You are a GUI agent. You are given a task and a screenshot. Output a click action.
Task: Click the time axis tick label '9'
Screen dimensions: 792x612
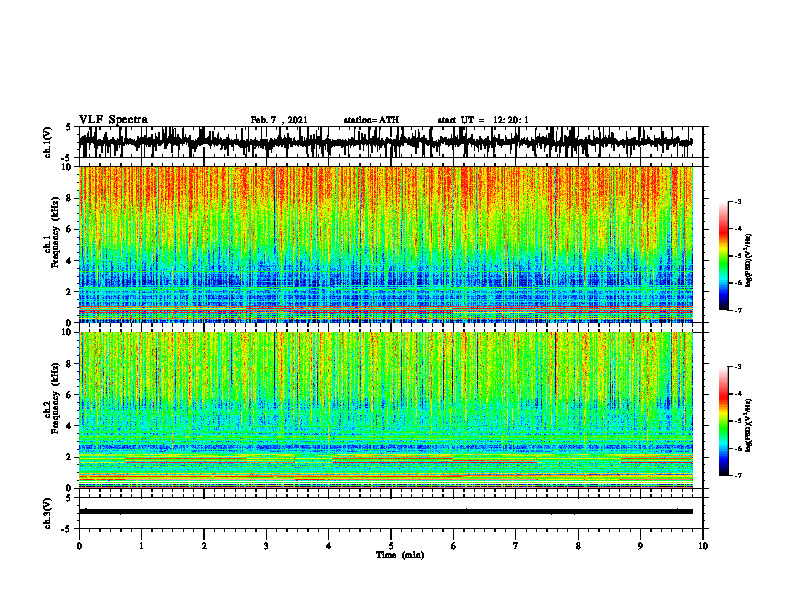[640, 546]
